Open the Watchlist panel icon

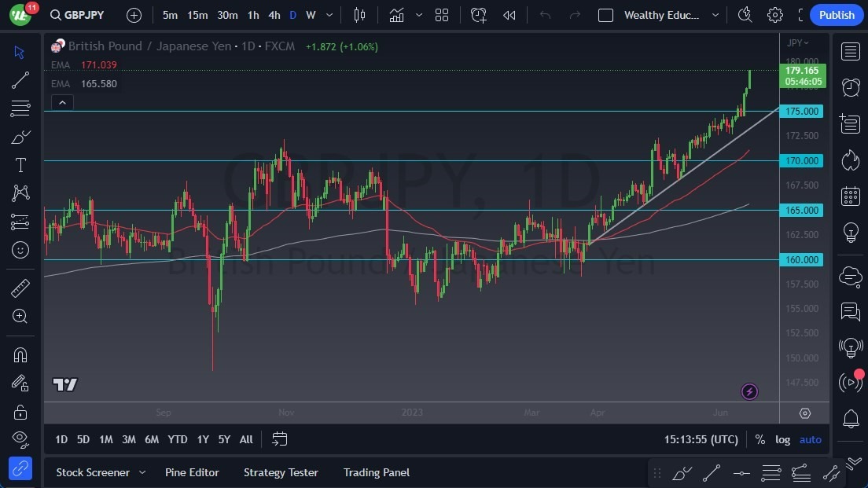tap(850, 51)
